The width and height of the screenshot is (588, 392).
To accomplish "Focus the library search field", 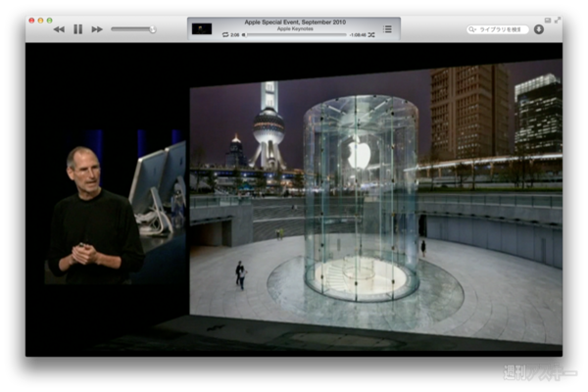I will pos(498,29).
